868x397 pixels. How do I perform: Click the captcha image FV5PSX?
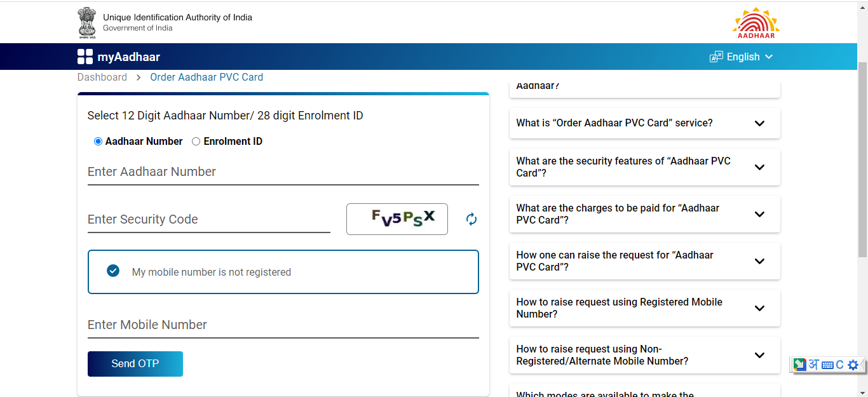tap(397, 219)
